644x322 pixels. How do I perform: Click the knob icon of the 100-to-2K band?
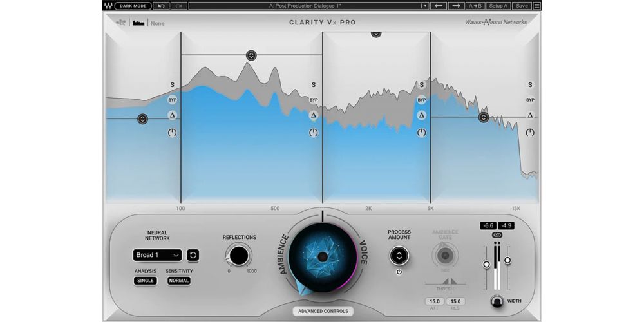[x=314, y=133]
